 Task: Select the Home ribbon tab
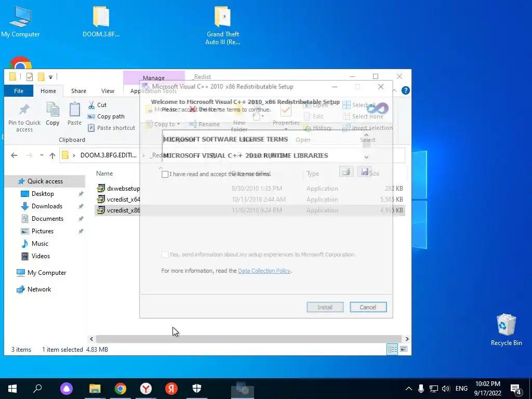(x=48, y=91)
